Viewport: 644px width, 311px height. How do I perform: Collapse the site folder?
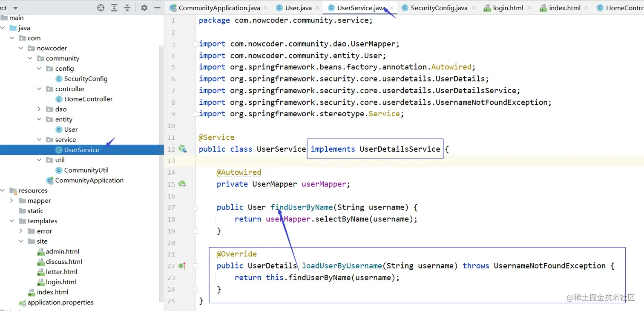[21, 241]
